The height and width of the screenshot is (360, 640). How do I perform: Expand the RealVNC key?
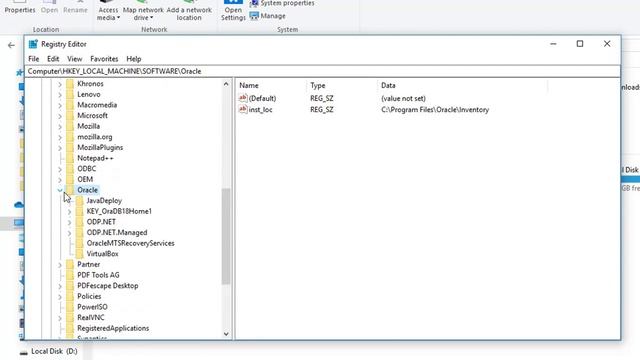60,318
